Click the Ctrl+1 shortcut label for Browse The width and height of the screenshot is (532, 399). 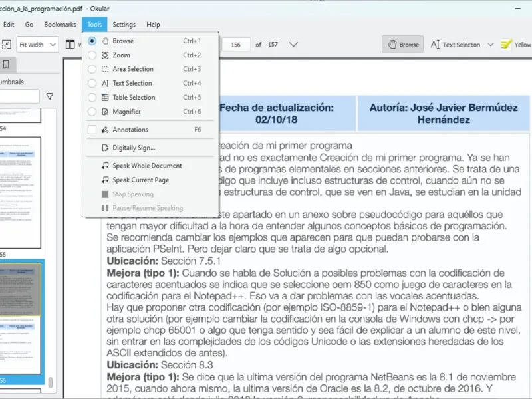[x=192, y=41]
